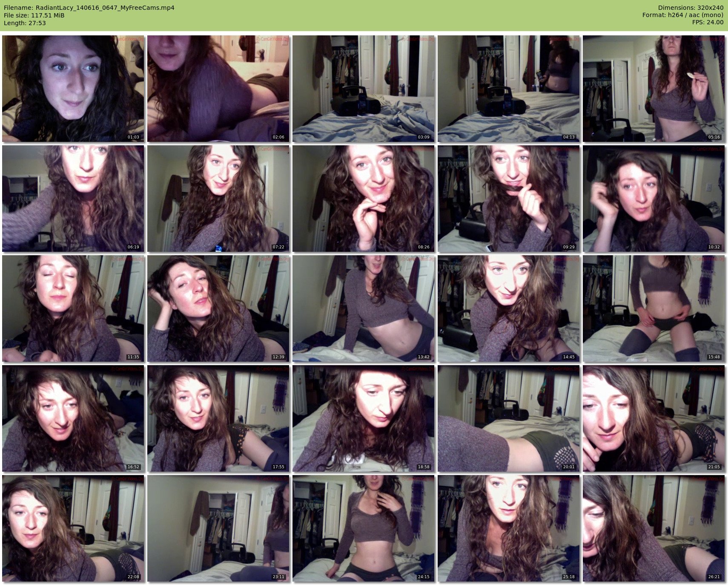The height and width of the screenshot is (585, 728).
Task: Select the frame labeled 06:19
Action: (73, 199)
